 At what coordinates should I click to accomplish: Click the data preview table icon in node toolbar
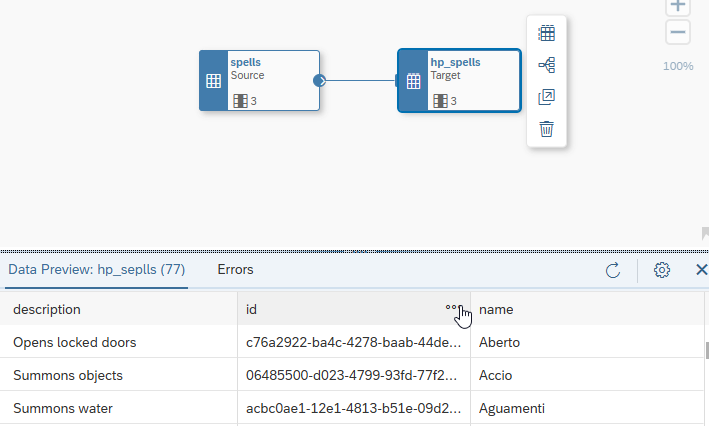tap(546, 33)
